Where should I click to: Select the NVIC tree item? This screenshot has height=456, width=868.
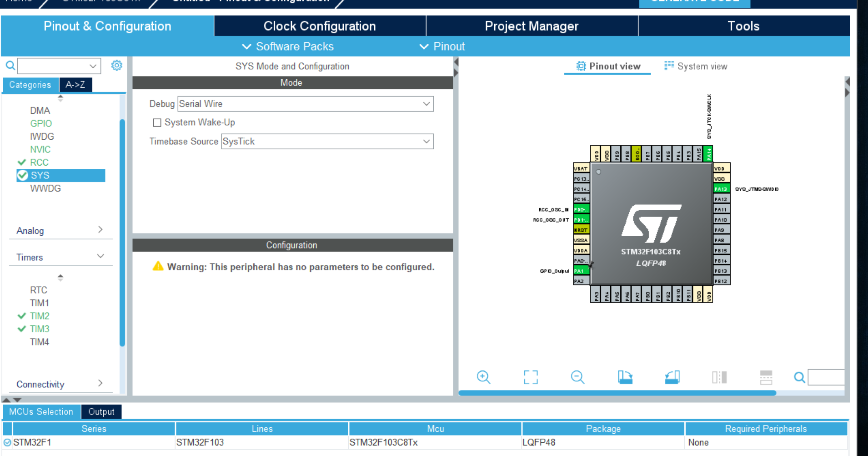[40, 149]
